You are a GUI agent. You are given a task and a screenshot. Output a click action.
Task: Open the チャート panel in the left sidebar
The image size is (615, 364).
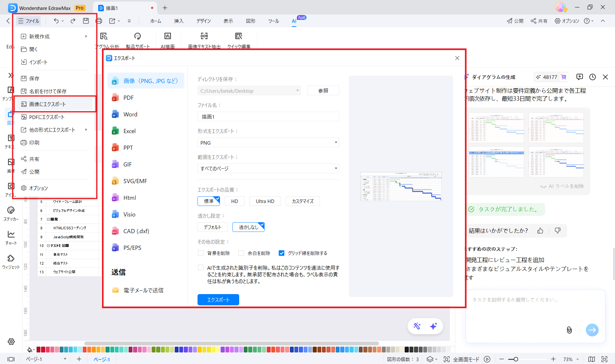pyautogui.click(x=11, y=237)
